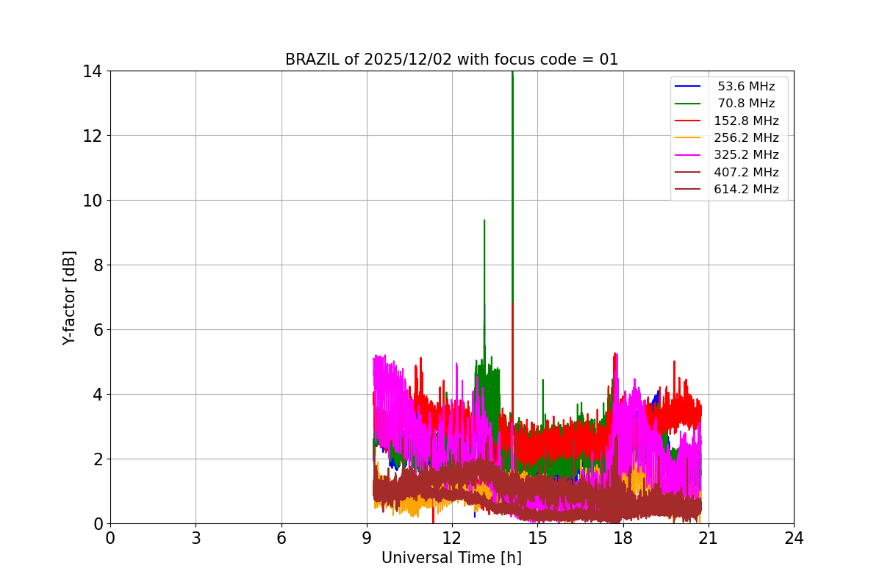
Task: Click the x-axis tick label 3
Action: 196,538
